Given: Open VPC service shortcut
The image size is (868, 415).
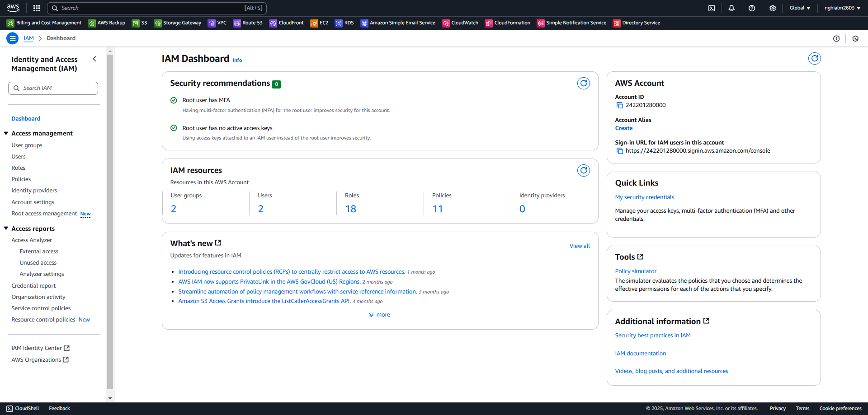Looking at the screenshot, I should (217, 23).
